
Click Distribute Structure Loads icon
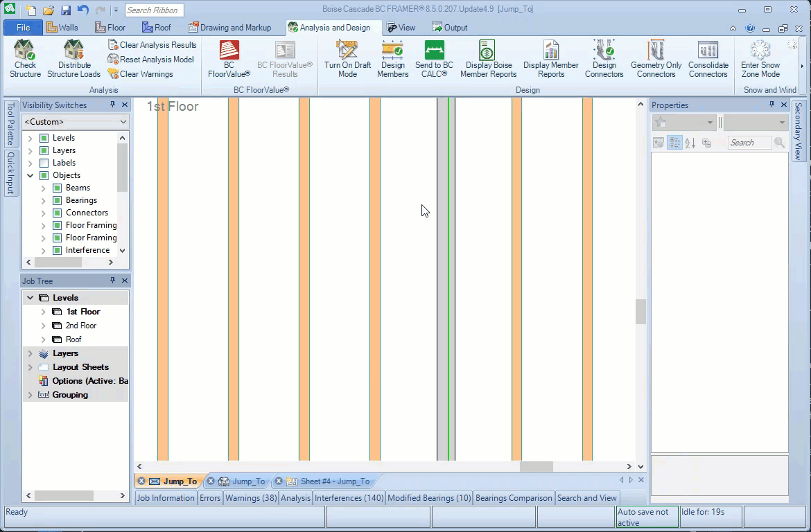[x=73, y=59]
